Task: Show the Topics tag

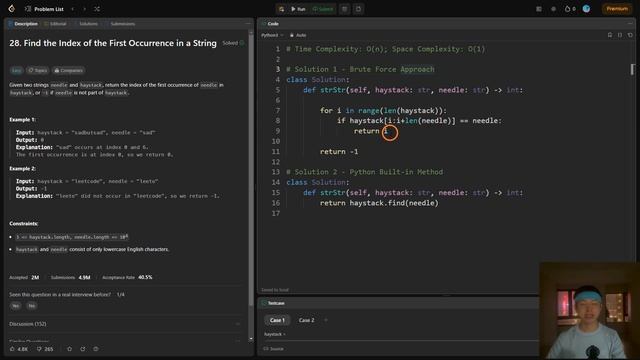Action: [38, 71]
